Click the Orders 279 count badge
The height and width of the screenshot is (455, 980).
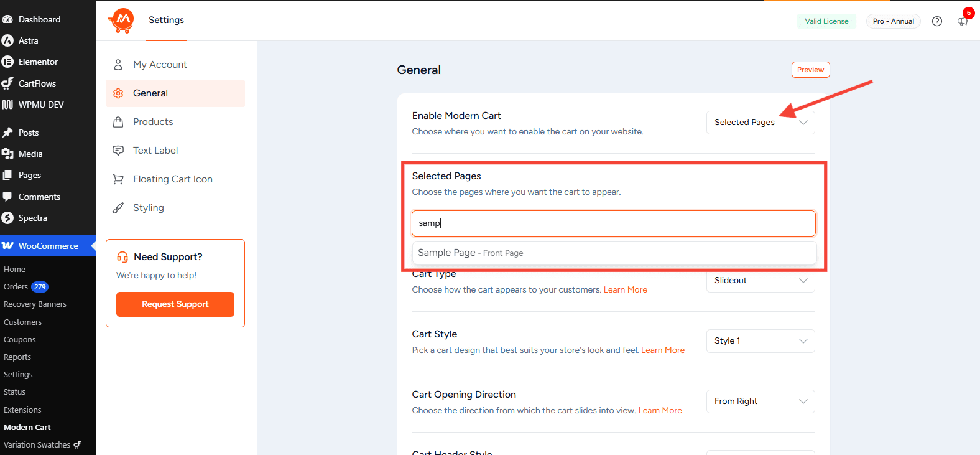point(40,287)
